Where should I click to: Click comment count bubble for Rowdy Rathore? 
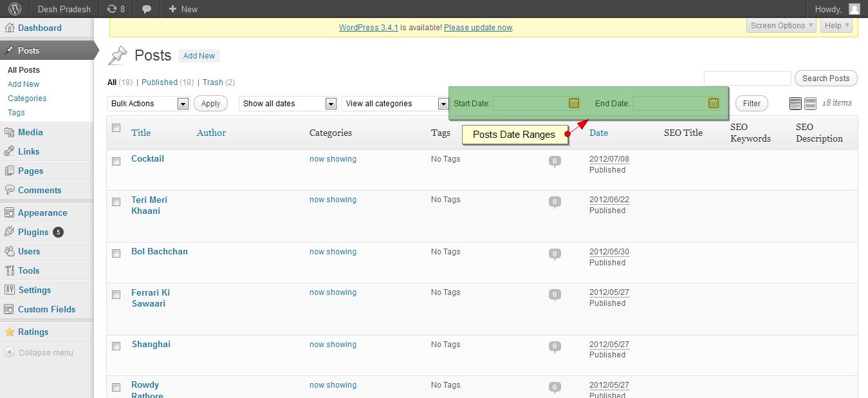coord(555,388)
